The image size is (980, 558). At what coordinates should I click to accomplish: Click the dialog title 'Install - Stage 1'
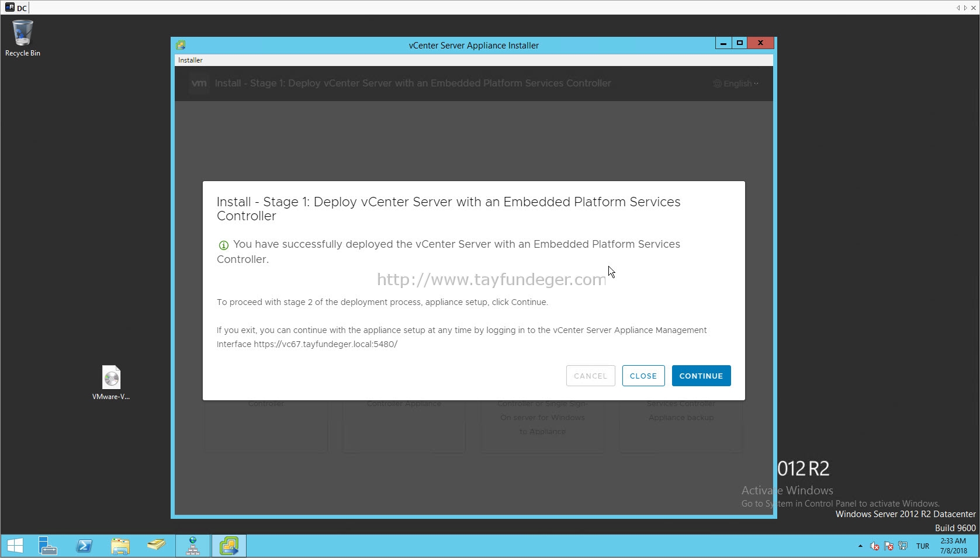click(x=448, y=209)
